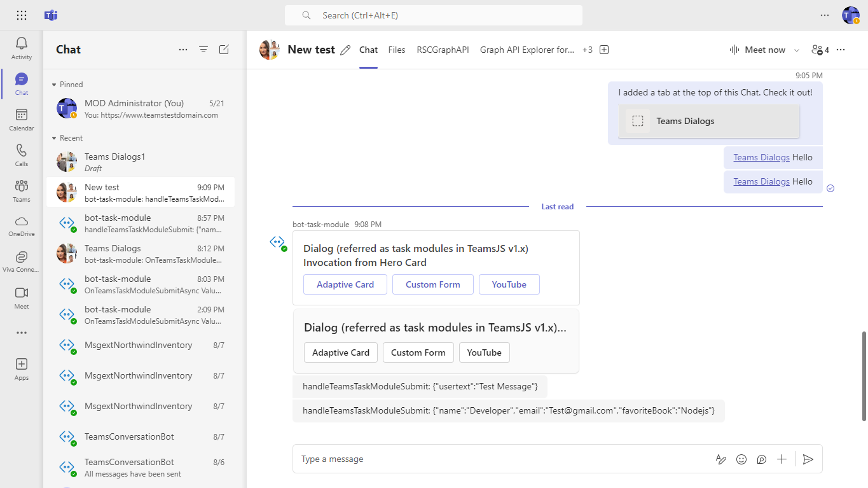Select the New test chat in list
The width and height of the screenshot is (868, 488).
141,192
